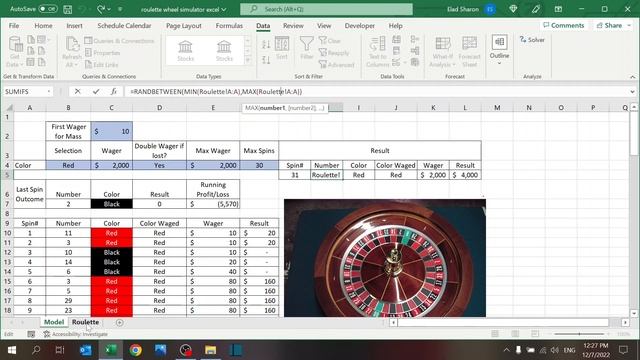Click Text to Columns icon
Image resolution: width=640 pixels, height=360 pixels.
coord(378,51)
